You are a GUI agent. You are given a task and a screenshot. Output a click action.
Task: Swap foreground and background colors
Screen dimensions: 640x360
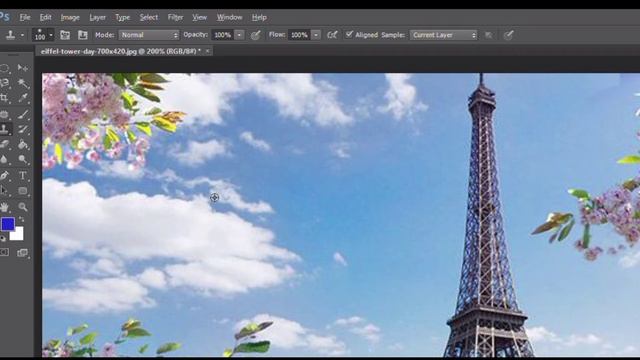[22, 219]
